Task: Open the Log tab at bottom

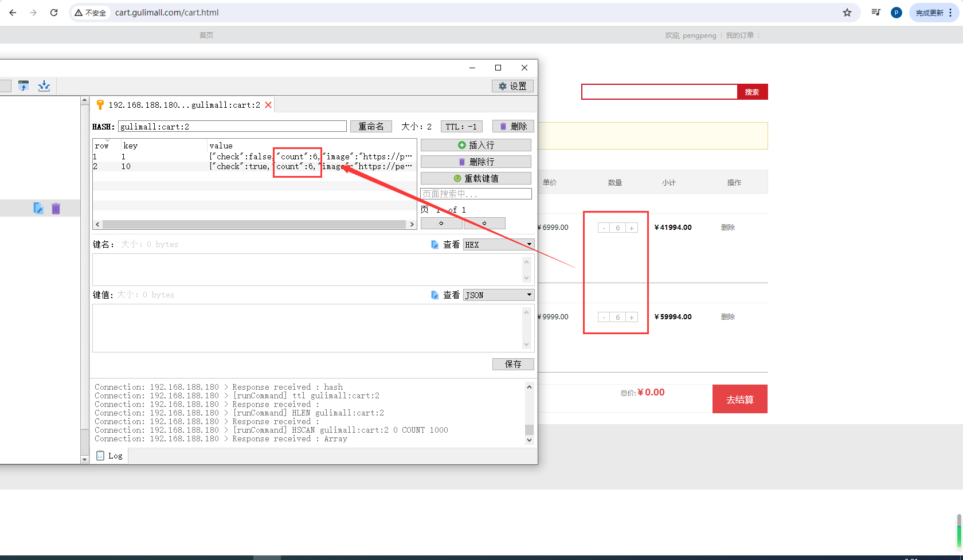Action: 109,456
